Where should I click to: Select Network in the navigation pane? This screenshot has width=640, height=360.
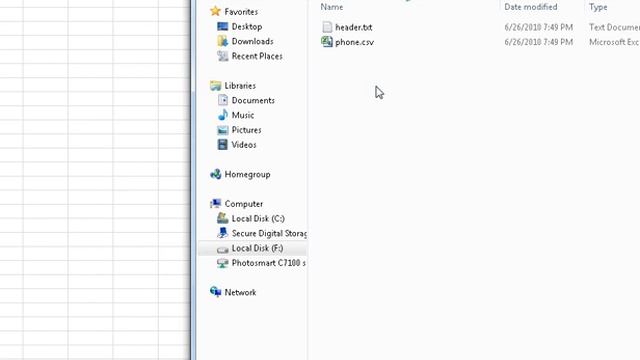coord(240,292)
